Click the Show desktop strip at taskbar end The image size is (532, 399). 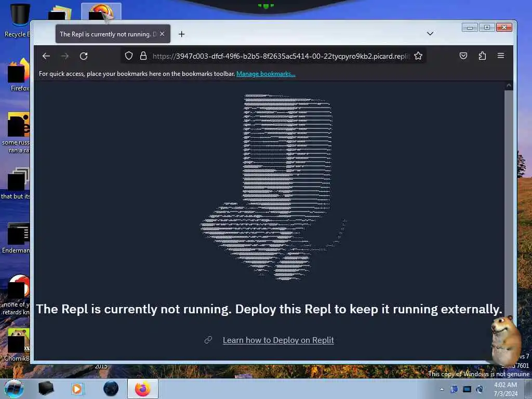(528, 389)
